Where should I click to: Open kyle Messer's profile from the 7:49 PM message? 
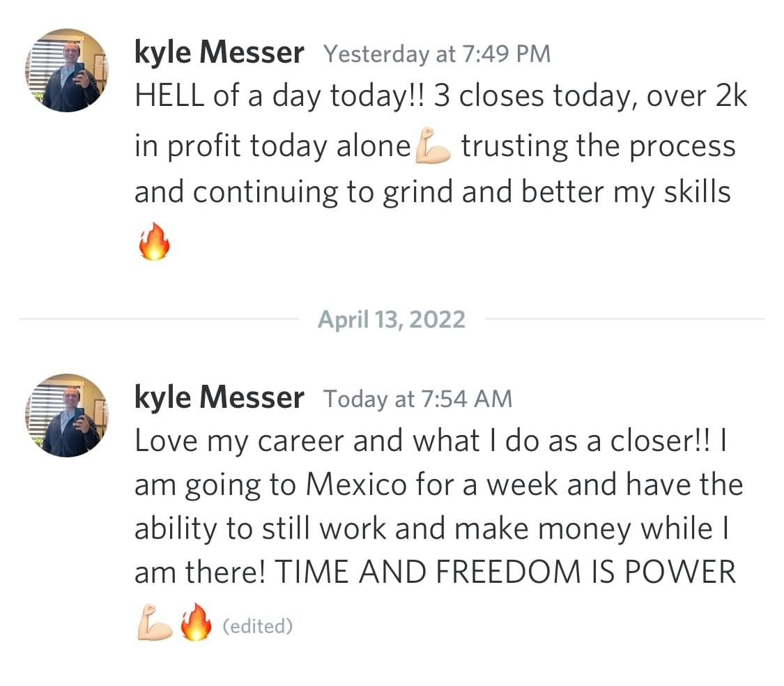(219, 53)
